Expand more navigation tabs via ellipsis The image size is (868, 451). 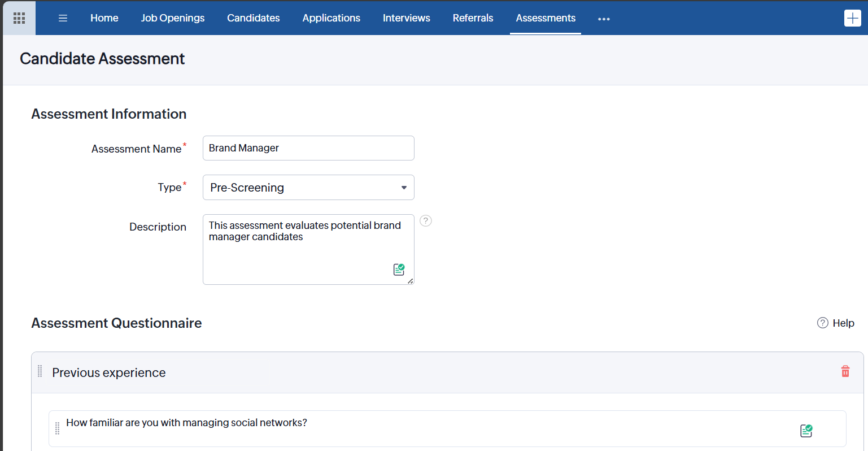(604, 19)
